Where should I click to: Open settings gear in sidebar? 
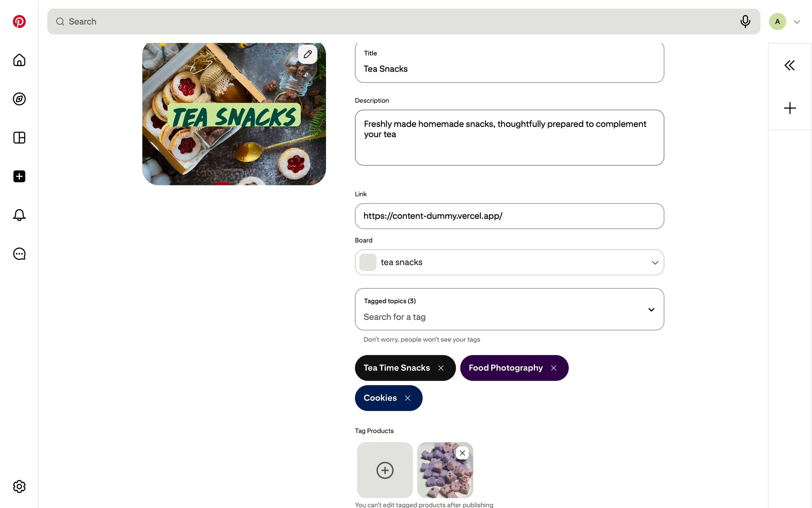point(19,486)
